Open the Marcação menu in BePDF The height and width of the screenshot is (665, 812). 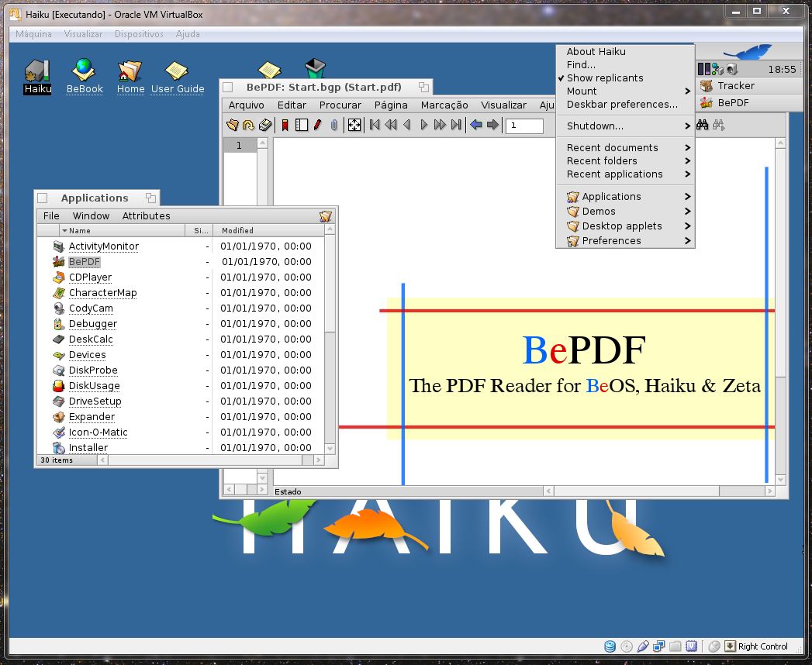point(444,105)
